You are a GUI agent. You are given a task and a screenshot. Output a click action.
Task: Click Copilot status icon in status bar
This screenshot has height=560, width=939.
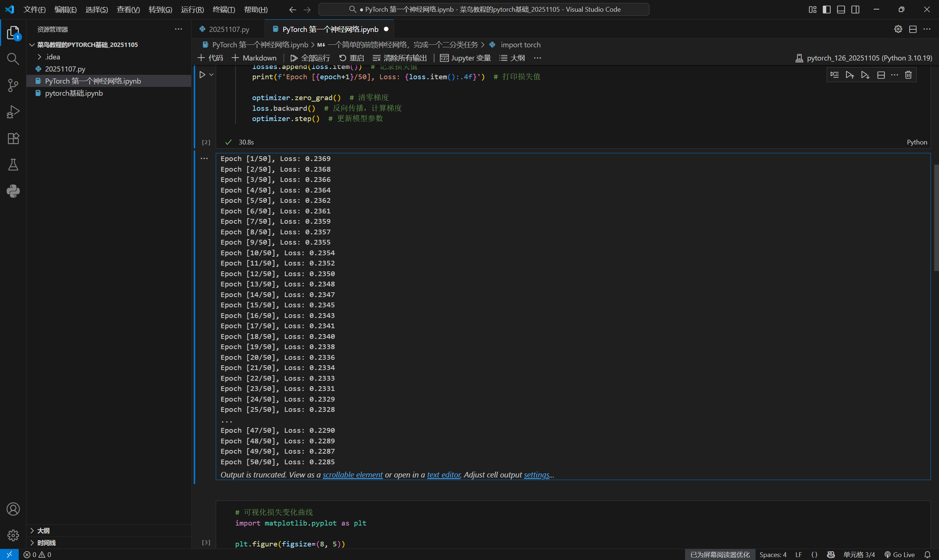tap(831, 554)
